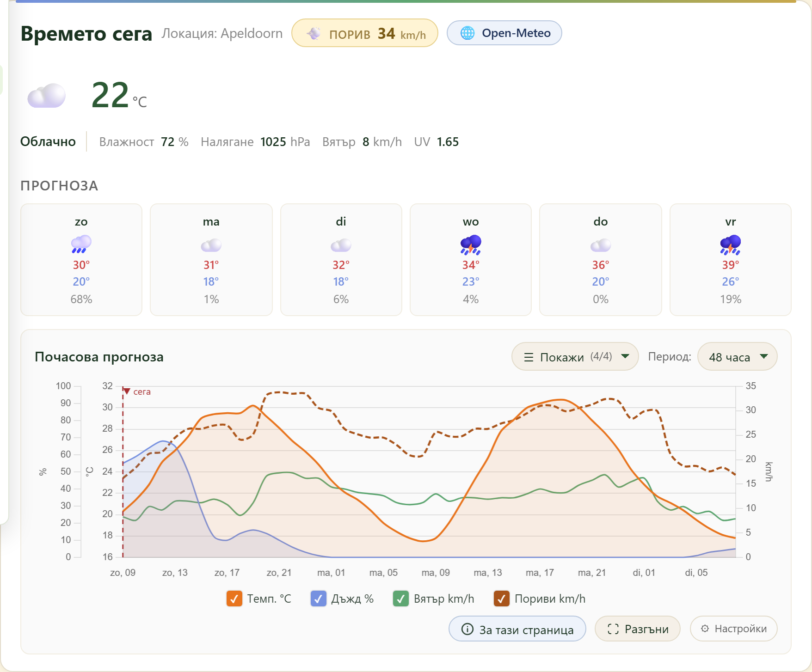The width and height of the screenshot is (812, 672).
Task: Click the 22 °C current temperature
Action: (119, 95)
